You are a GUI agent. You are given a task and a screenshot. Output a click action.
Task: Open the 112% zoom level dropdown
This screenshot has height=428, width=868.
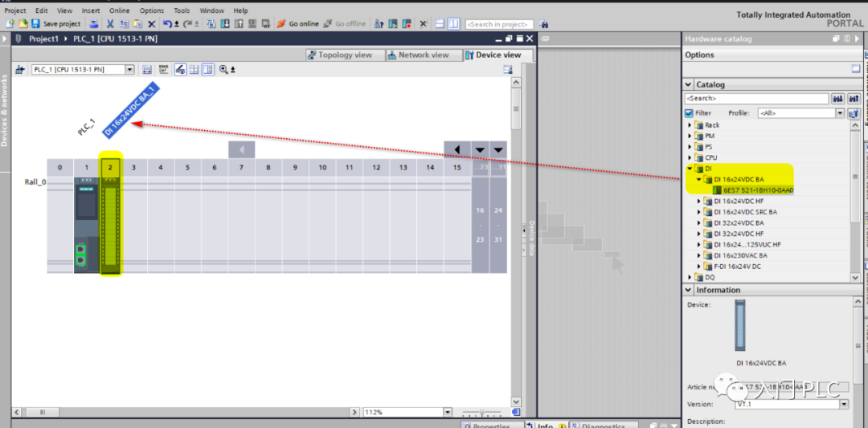click(448, 412)
